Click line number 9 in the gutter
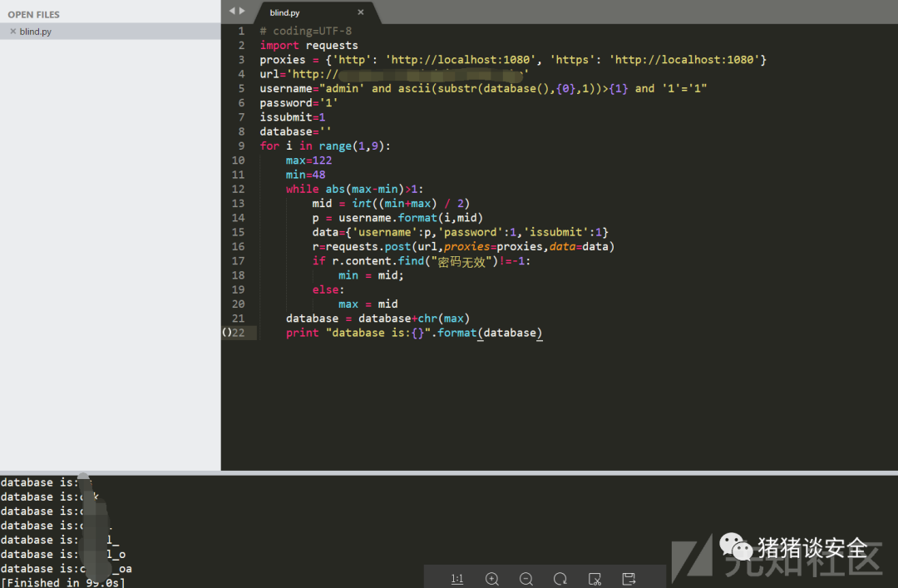 (241, 146)
